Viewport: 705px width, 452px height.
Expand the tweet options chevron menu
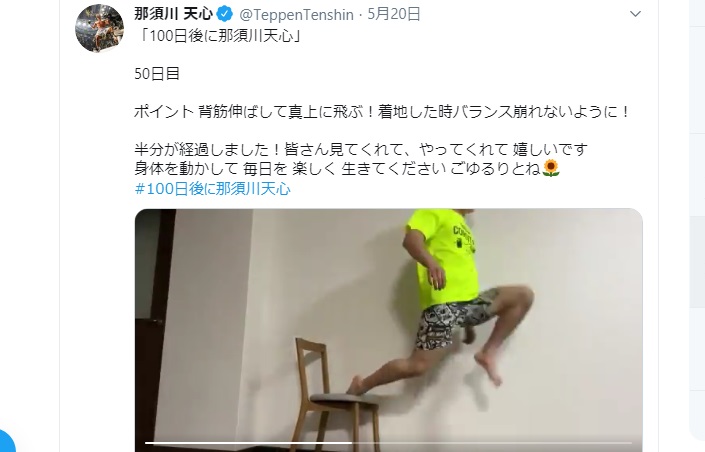coord(635,14)
